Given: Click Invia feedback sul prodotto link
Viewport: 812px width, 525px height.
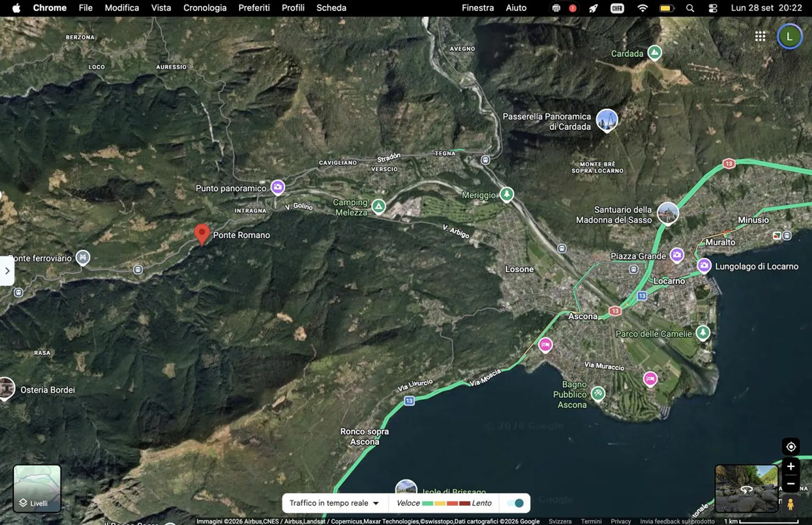Looking at the screenshot, I should point(677,521).
